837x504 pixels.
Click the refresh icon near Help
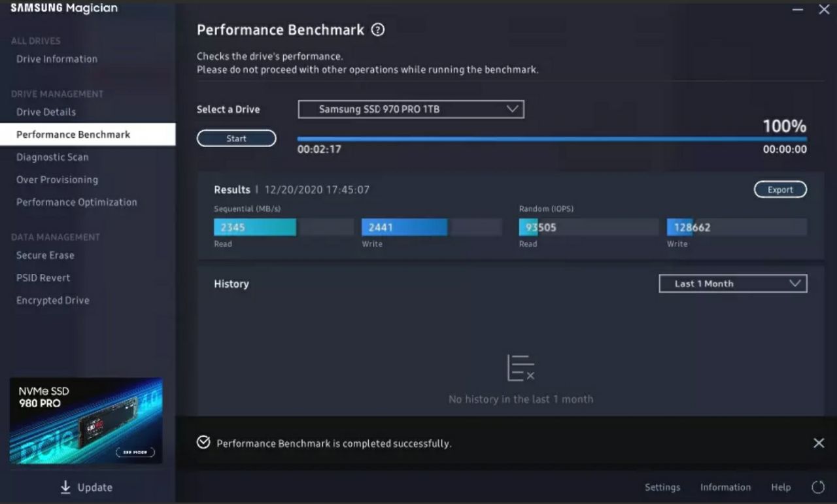click(x=818, y=487)
